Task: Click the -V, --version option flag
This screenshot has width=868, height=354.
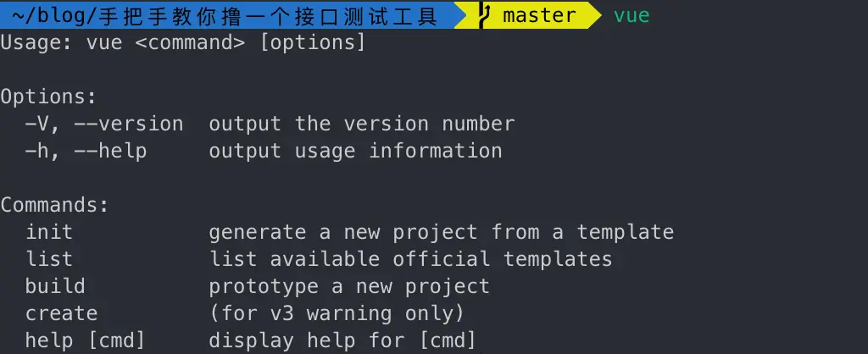Action: [x=104, y=124]
